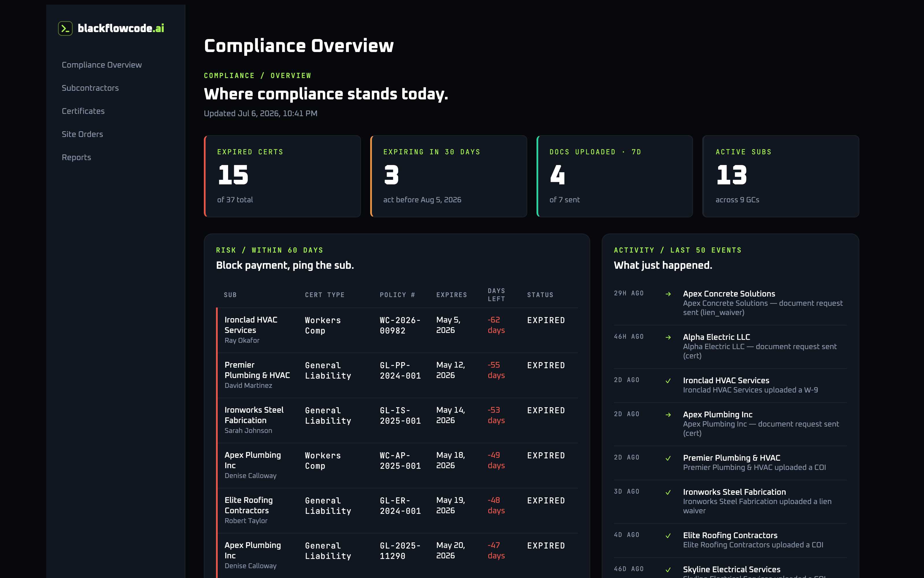The width and height of the screenshot is (924, 578).
Task: Click the -62 days value
Action: coord(496,325)
